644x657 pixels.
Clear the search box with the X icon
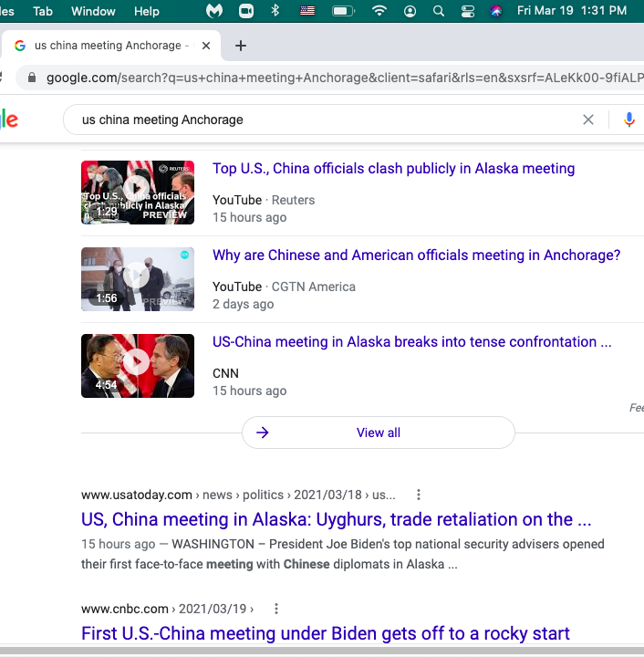point(588,120)
